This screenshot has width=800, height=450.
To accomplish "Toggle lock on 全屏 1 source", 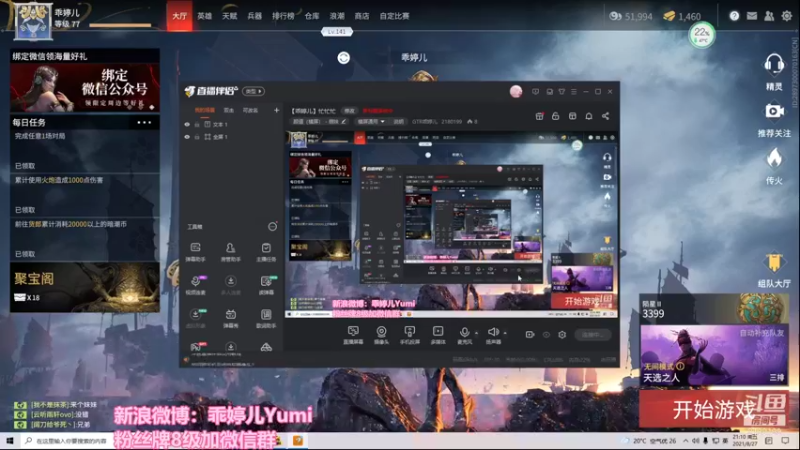I will (197, 137).
